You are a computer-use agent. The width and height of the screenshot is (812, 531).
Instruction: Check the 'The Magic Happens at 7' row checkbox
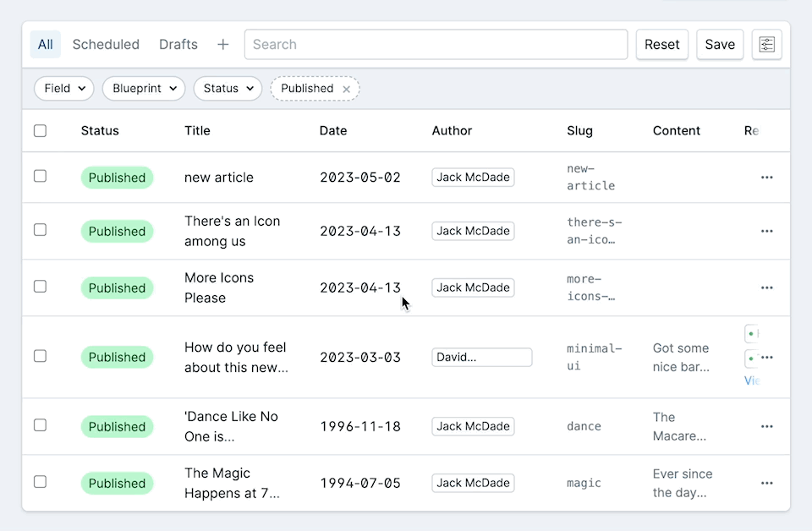(x=40, y=481)
